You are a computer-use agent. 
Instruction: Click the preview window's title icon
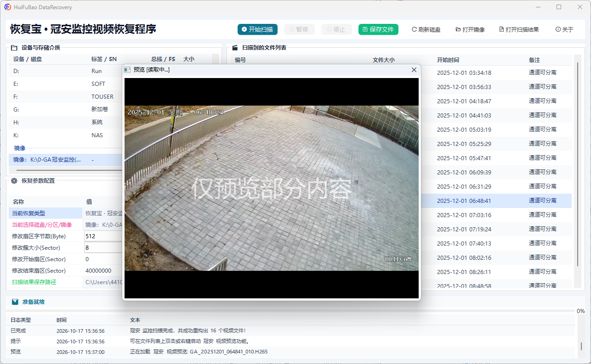click(x=128, y=70)
